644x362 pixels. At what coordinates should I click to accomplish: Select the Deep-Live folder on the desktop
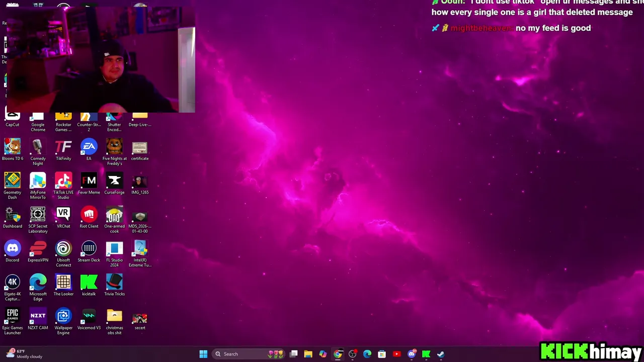tap(140, 120)
